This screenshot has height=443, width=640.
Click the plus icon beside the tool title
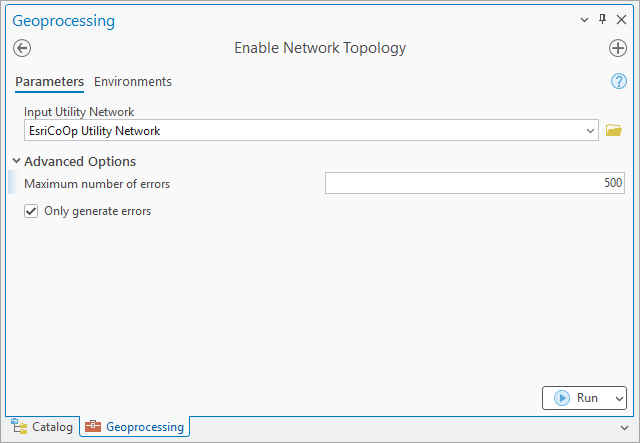pyautogui.click(x=617, y=48)
